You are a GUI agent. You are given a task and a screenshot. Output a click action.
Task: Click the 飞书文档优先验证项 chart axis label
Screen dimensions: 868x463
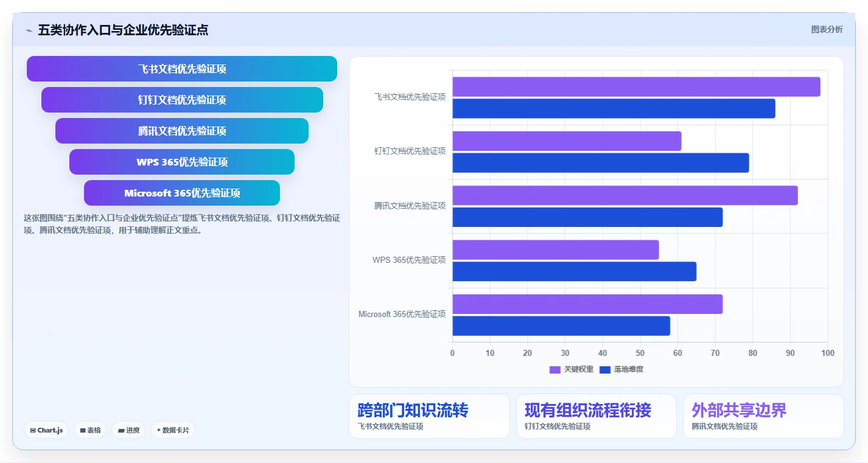[x=410, y=97]
